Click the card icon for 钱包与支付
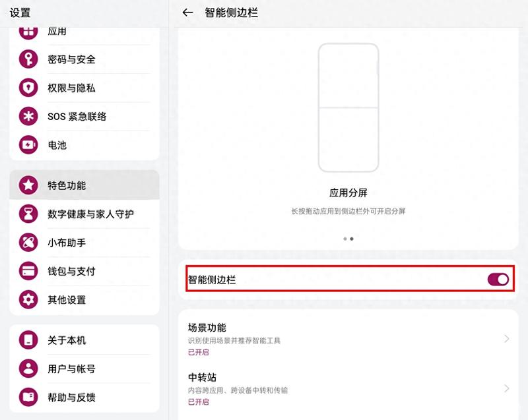528x420 pixels. tap(28, 271)
